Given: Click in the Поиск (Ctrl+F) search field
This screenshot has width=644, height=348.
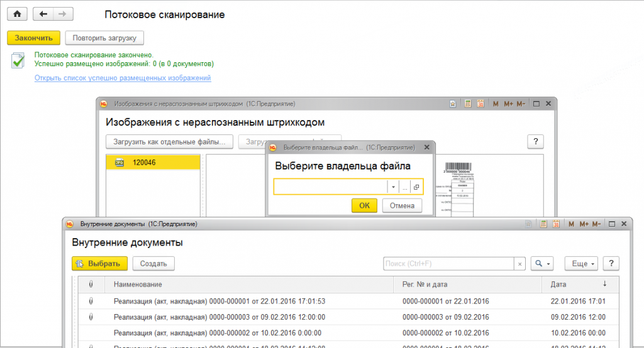Looking at the screenshot, I should 448,264.
